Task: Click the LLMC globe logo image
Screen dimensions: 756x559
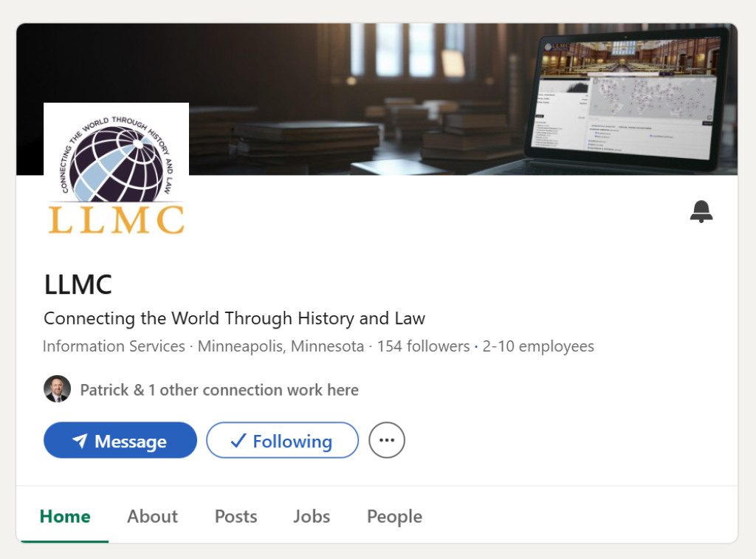Action: [116, 171]
